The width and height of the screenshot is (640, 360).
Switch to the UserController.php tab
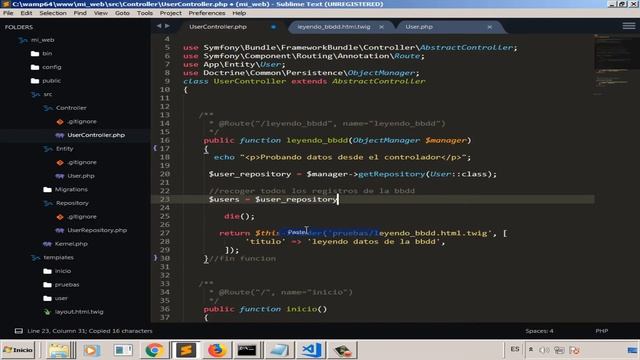tap(218, 27)
